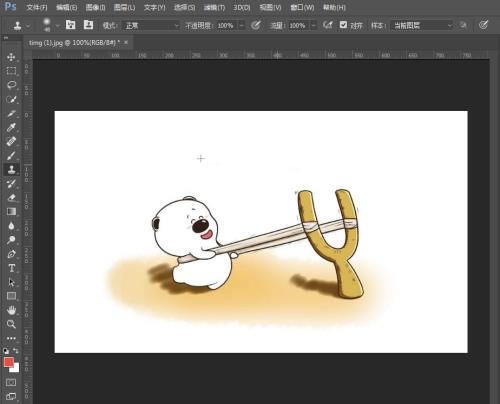Expand the opacity slider arrow
The image size is (500, 404).
[242, 25]
